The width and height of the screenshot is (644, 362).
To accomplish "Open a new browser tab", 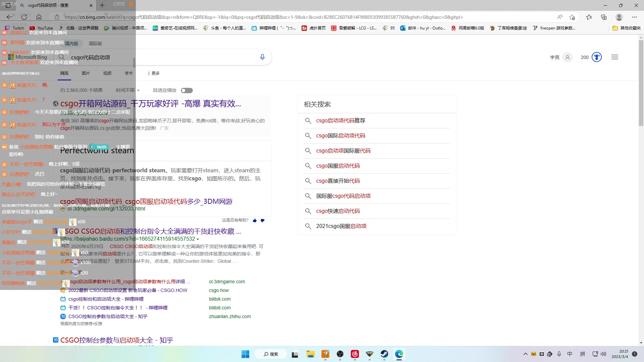I will [102, 5].
